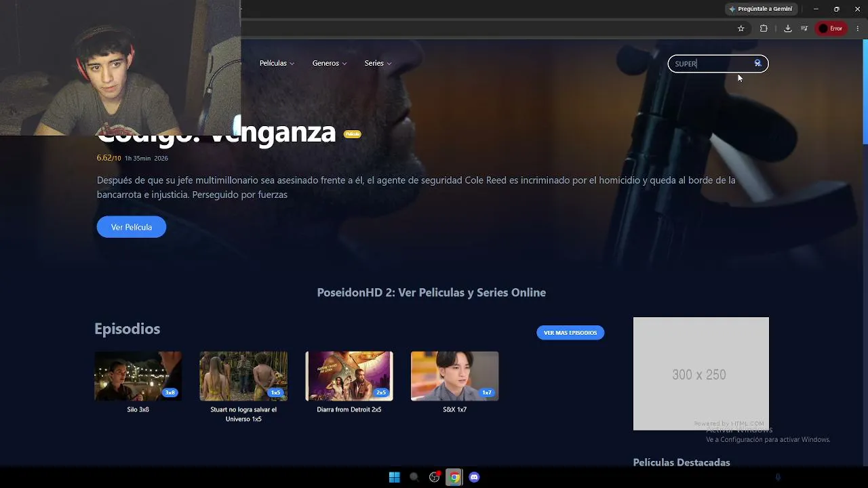Click the 'S&X 1x7' episode title
The image size is (868, 488).
[x=454, y=409]
